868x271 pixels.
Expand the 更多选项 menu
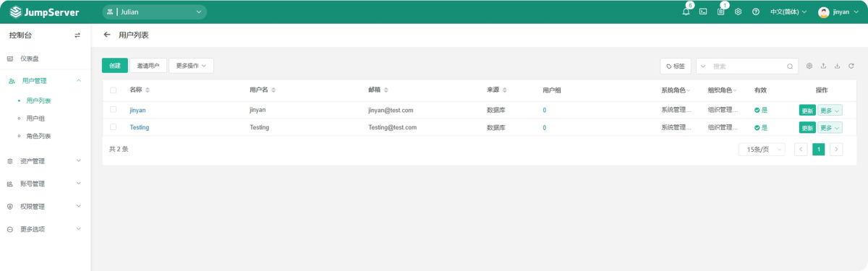(x=45, y=229)
